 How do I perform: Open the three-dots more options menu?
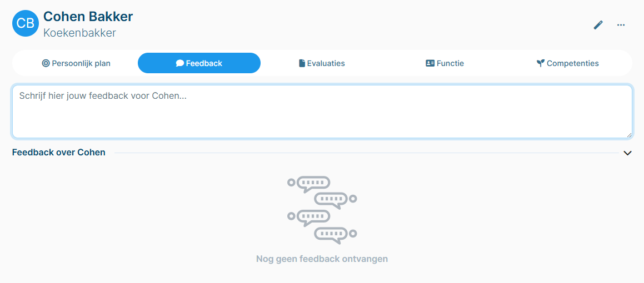pyautogui.click(x=621, y=25)
